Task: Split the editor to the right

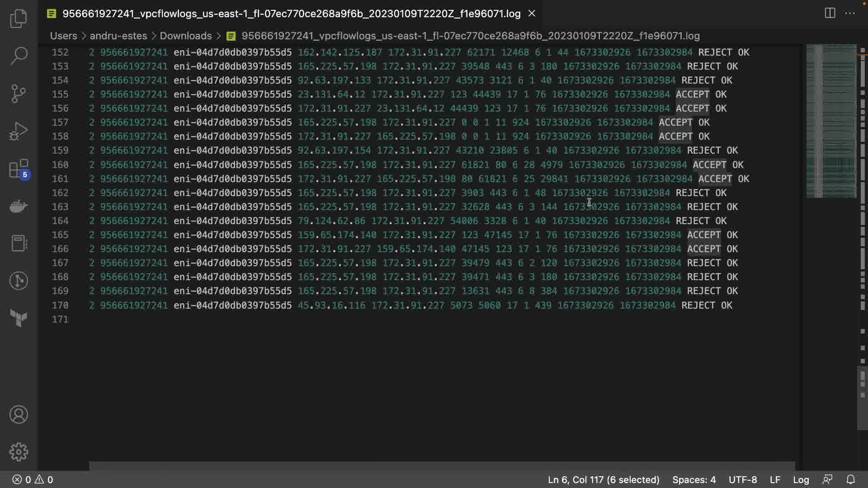Action: pyautogui.click(x=830, y=13)
